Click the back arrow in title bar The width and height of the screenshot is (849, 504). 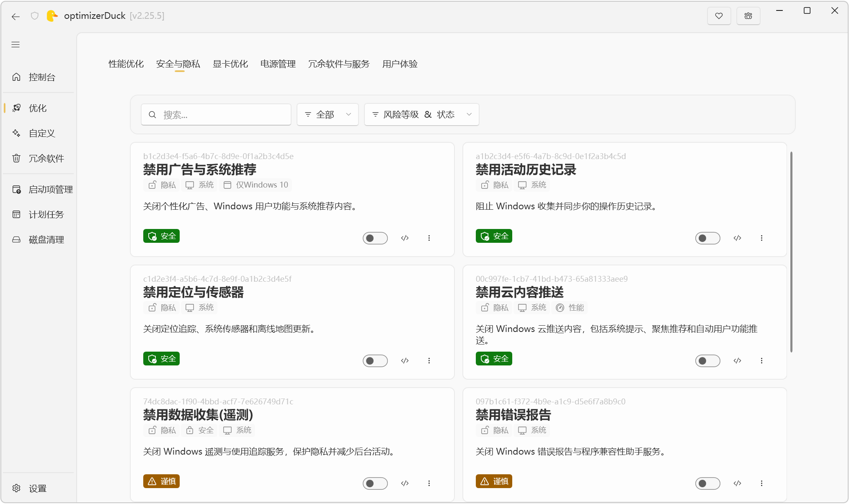click(16, 16)
